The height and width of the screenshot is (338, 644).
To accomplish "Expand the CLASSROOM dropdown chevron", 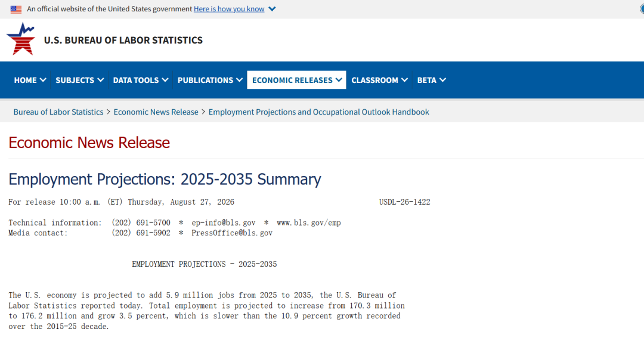I will tap(404, 80).
